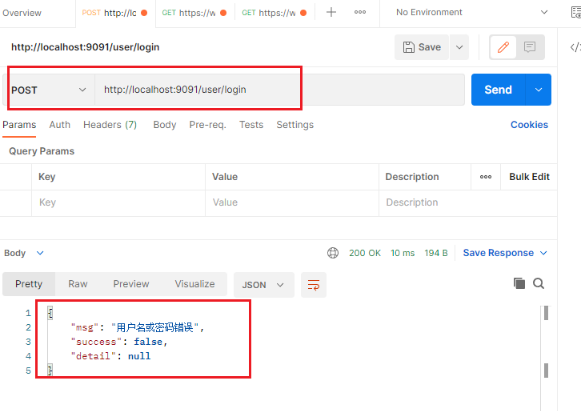The image size is (581, 411).
Task: Toggle the wrap lines icon in response
Action: 313,285
